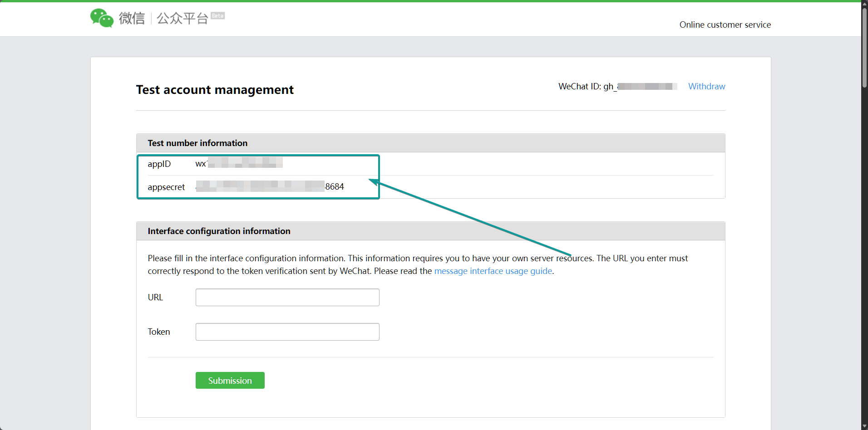Click the Interface configuration information header
868x430 pixels.
430,231
